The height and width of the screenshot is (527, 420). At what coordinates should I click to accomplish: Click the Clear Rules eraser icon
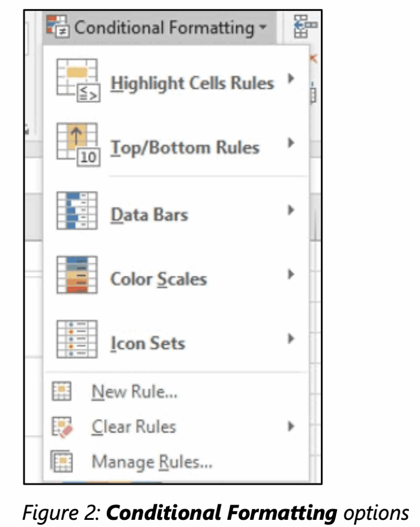62,426
